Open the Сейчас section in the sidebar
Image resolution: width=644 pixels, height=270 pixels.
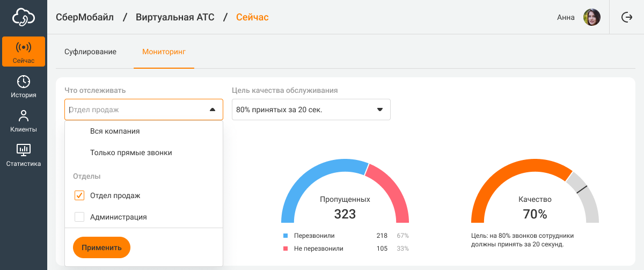point(24,52)
